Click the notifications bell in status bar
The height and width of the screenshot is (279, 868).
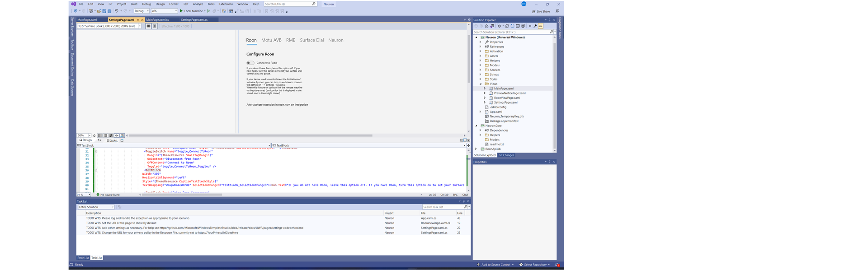(557, 265)
